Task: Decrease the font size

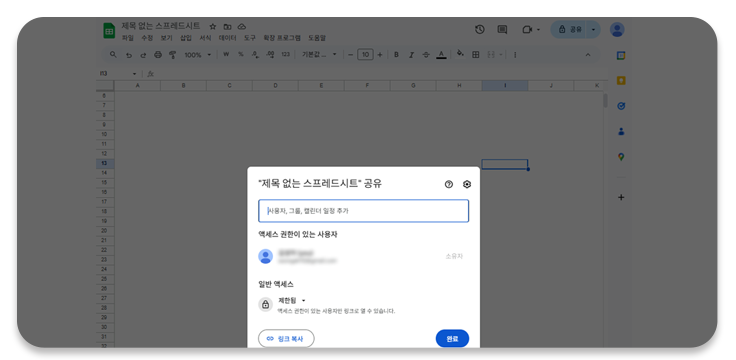Action: click(x=350, y=55)
